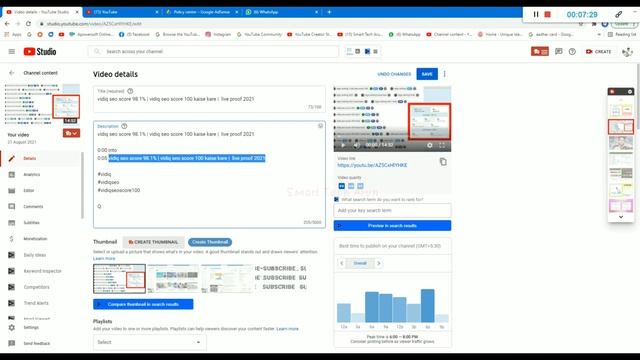Click emoji icon in description box corner
The image size is (640, 360).
point(320,126)
